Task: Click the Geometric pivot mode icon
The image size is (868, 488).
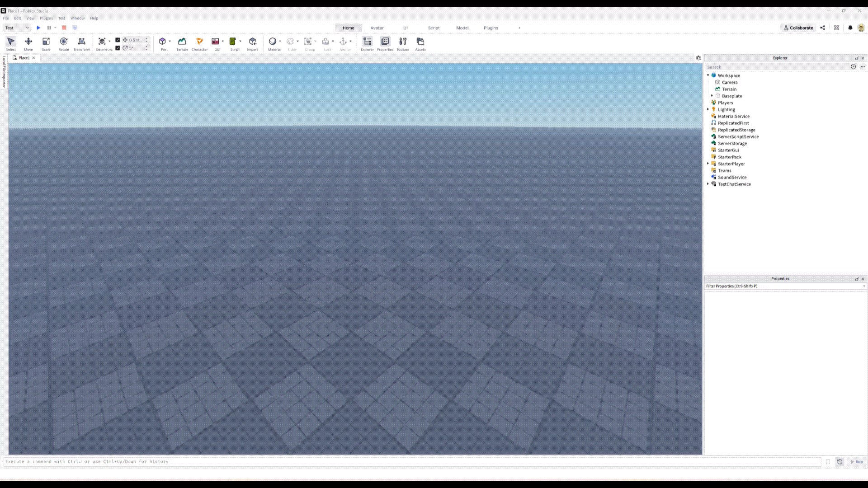Action: click(102, 41)
